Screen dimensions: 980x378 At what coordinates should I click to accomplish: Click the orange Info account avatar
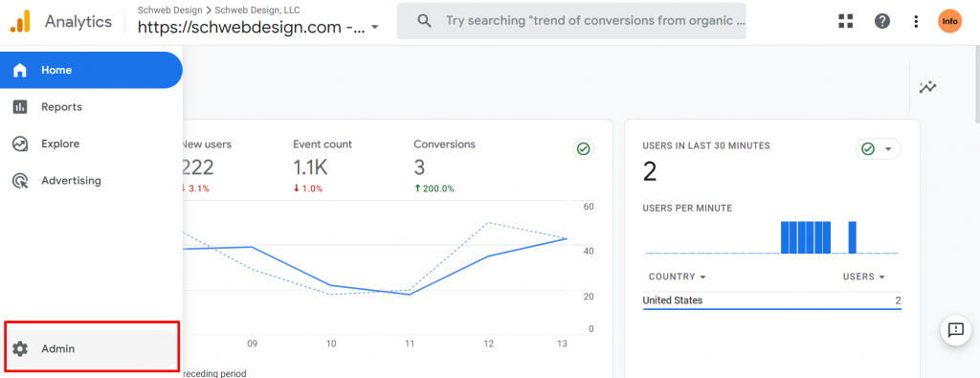[x=949, y=21]
